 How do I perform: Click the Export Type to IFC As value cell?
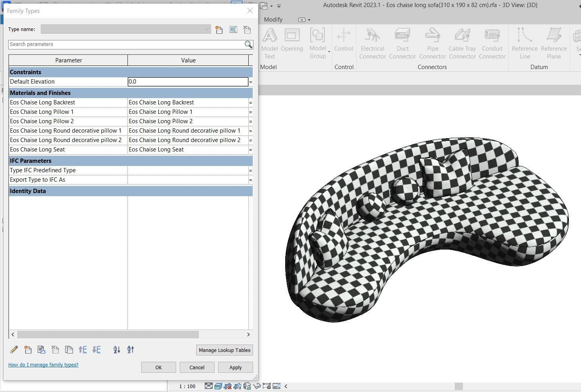click(188, 180)
